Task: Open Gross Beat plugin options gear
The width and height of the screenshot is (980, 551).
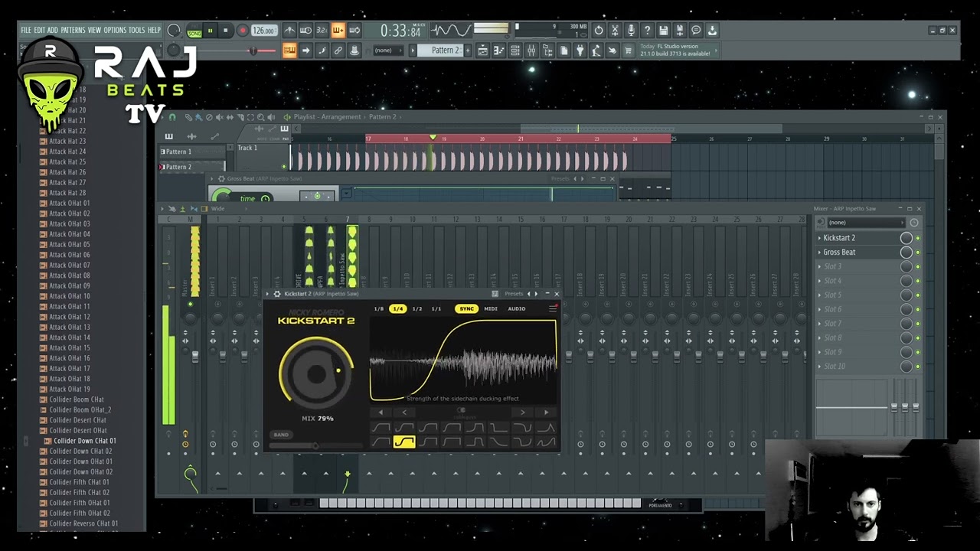Action: [x=221, y=179]
